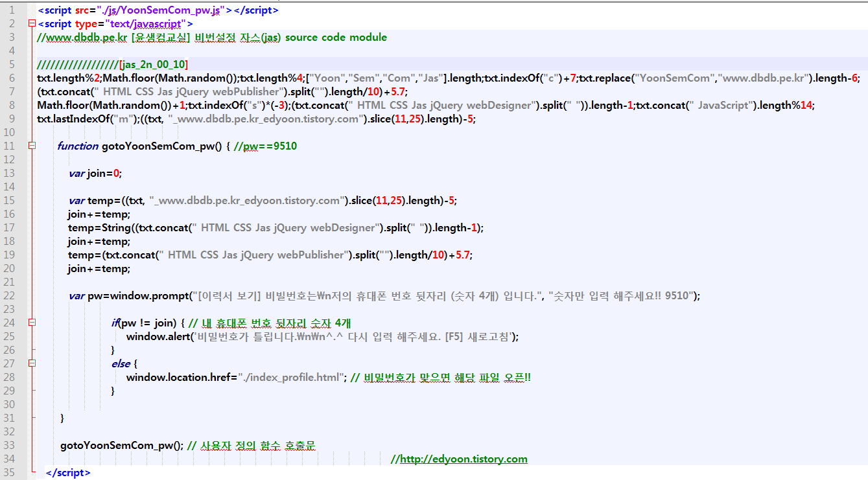Click the "./index_profile.html" string

coord(290,378)
